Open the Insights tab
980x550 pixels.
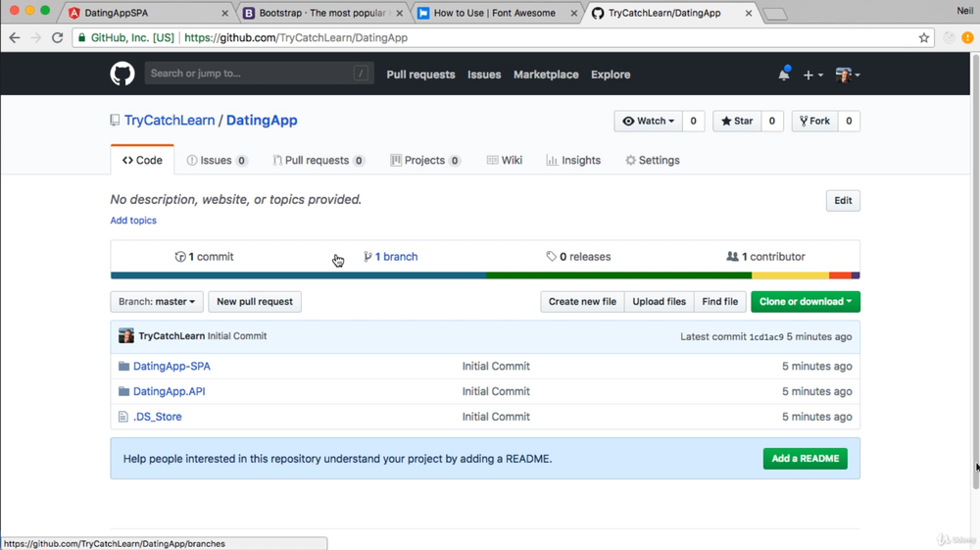[x=573, y=160]
